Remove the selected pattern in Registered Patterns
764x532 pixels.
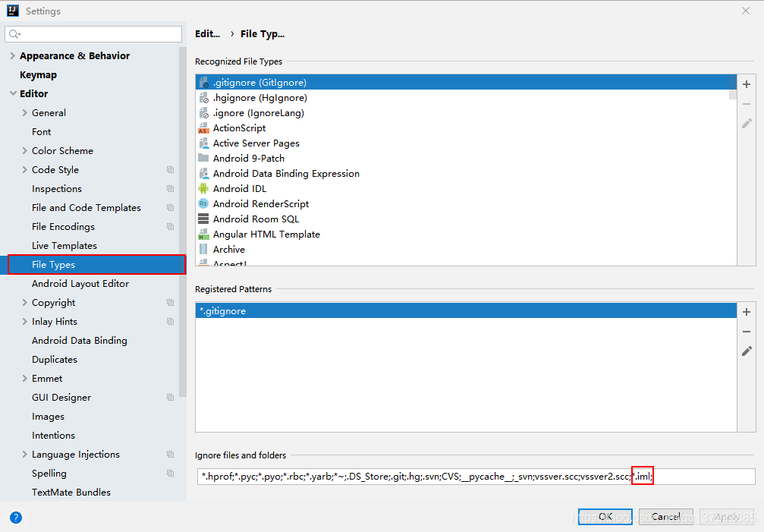746,332
